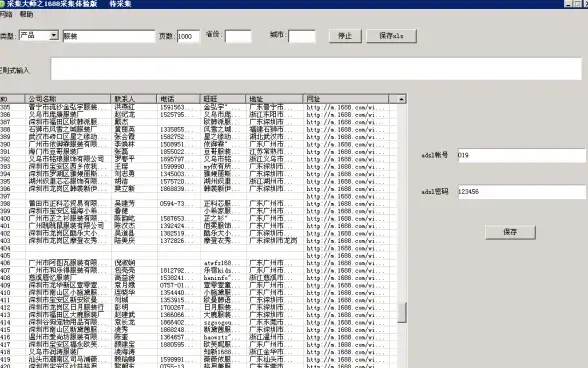
Task: Click the 保存 button under adsl settings
Action: [x=510, y=232]
